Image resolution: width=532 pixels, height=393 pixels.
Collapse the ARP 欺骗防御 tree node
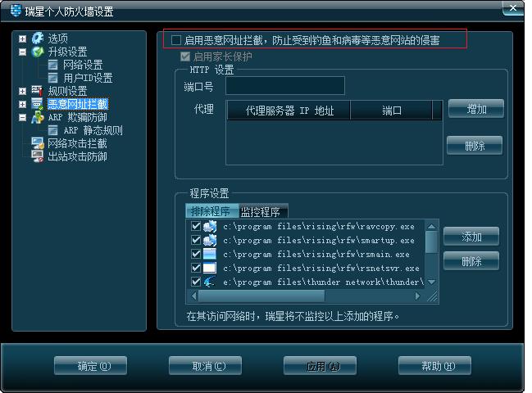click(22, 118)
